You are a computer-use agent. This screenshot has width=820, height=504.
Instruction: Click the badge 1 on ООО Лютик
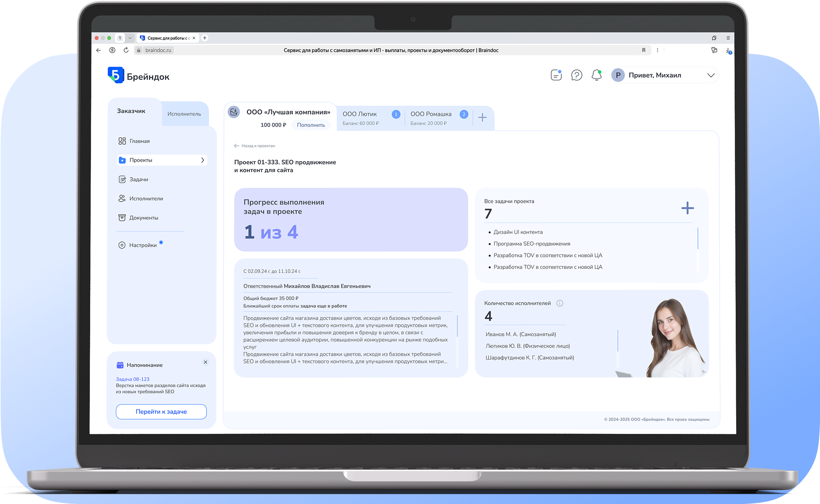(x=396, y=114)
